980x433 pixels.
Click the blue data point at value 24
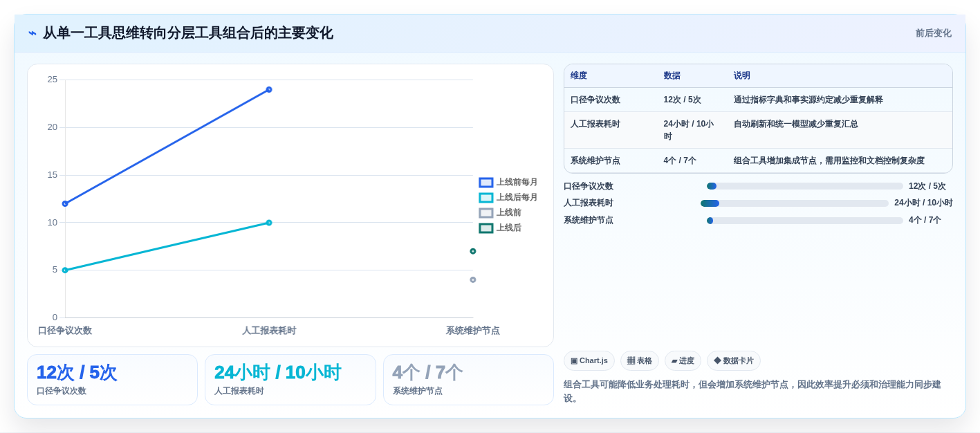coord(269,90)
